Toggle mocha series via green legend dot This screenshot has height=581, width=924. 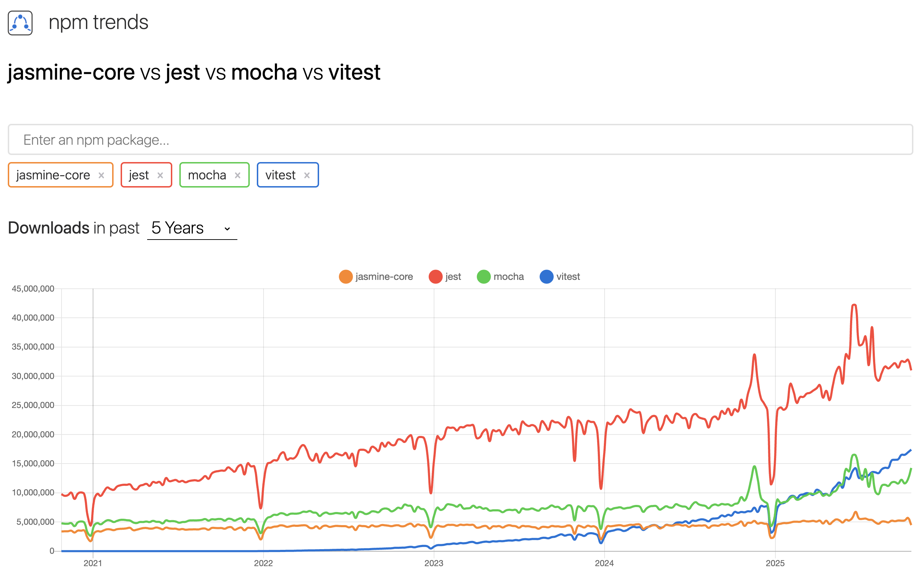(484, 277)
